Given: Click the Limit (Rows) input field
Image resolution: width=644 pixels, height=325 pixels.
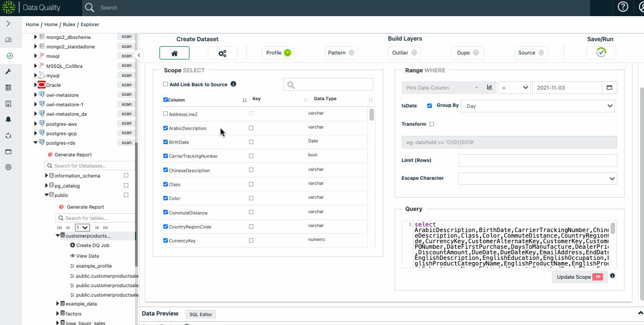Looking at the screenshot, I should coord(537,161).
